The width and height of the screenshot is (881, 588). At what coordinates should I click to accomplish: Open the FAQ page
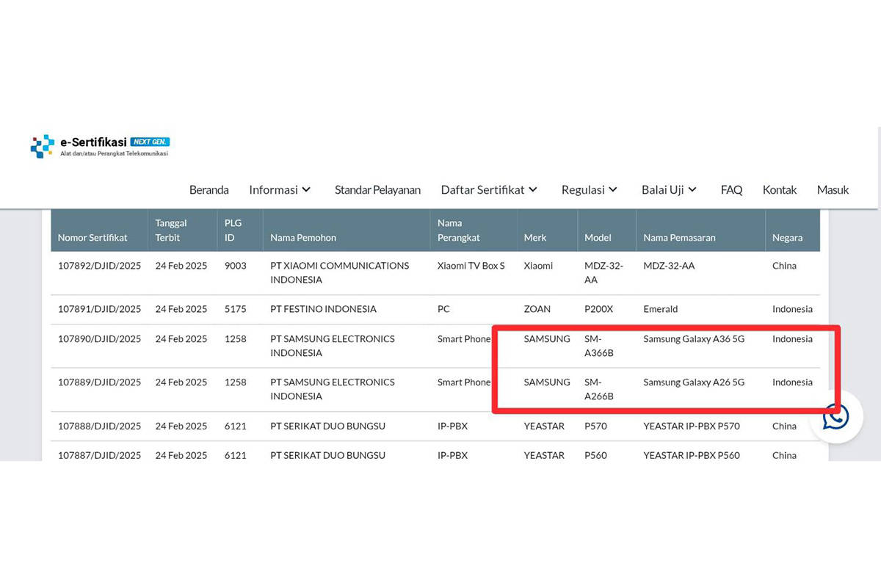(731, 189)
